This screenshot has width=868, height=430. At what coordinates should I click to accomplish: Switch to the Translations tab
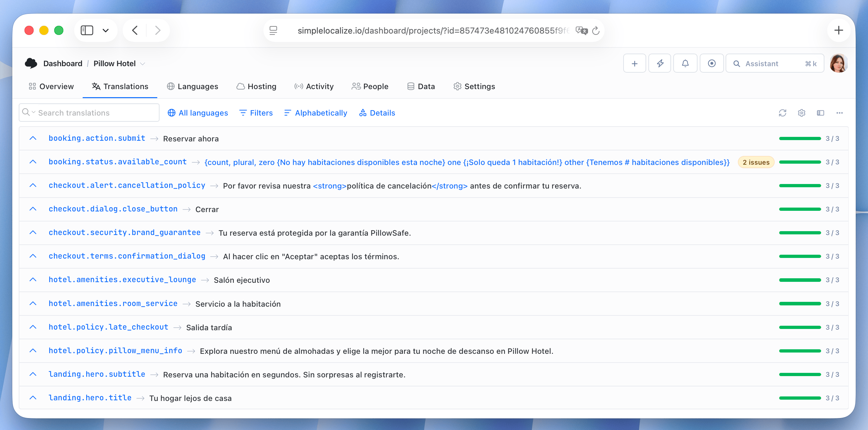(x=120, y=86)
